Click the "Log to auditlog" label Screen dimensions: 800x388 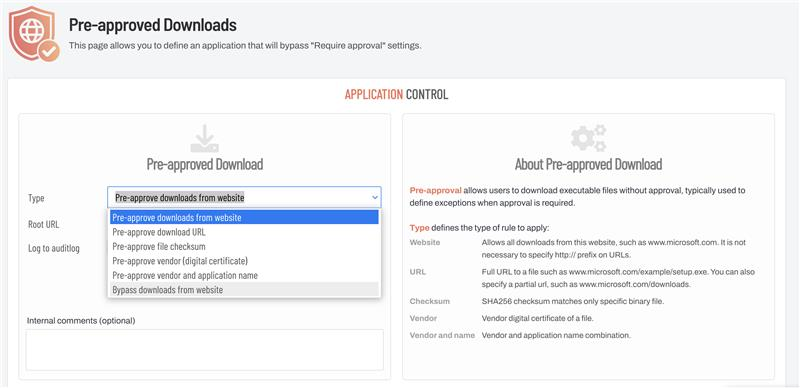[54, 249]
